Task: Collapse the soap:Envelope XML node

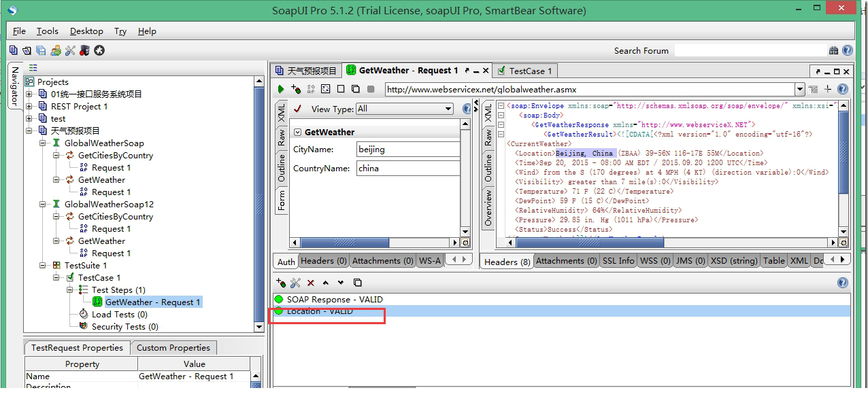Action: click(x=501, y=106)
